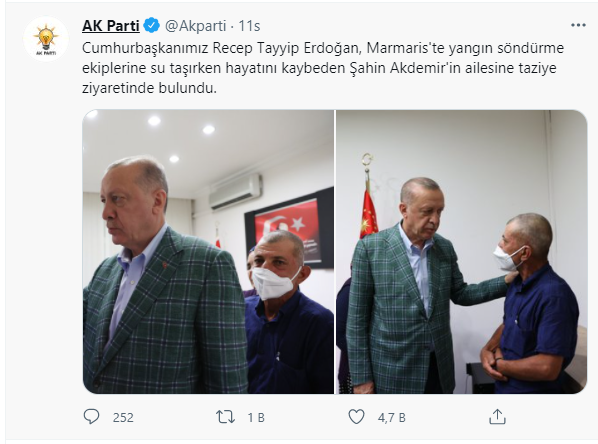598x444 pixels.
Task: Visit the @Akparti handle link
Action: pyautogui.click(x=196, y=26)
